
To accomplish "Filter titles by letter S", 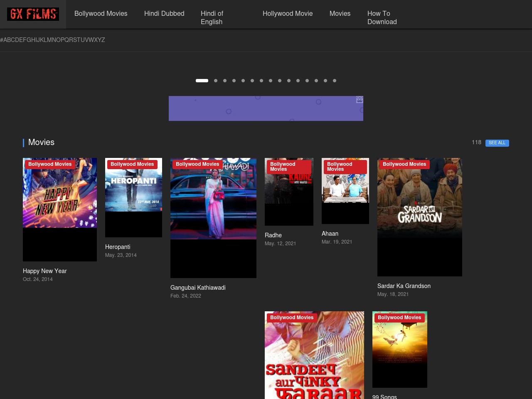I will (x=76, y=40).
